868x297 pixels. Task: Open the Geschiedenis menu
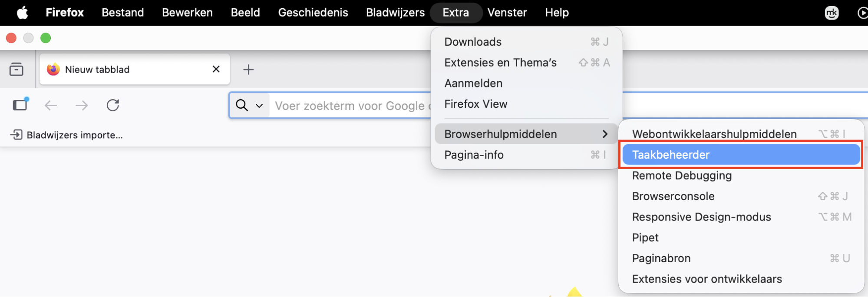(313, 13)
